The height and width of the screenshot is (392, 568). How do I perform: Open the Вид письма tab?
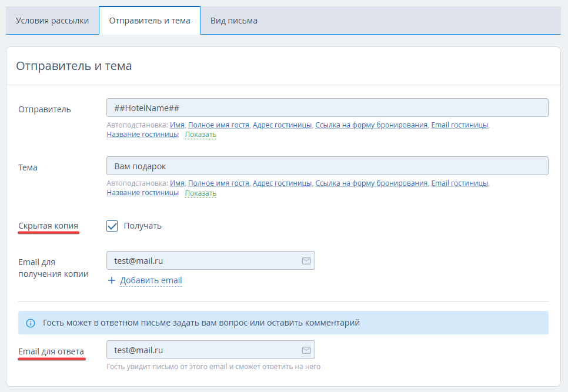pyautogui.click(x=234, y=21)
